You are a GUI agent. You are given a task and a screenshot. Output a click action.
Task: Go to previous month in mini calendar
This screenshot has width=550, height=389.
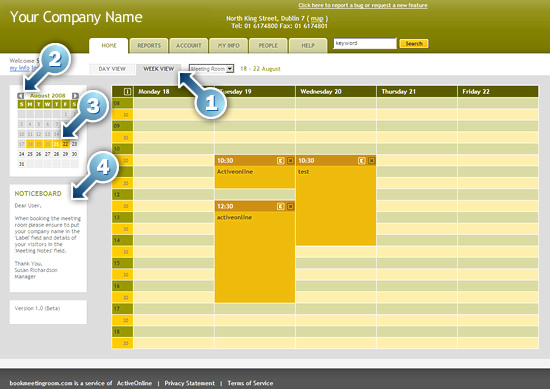coord(21,96)
